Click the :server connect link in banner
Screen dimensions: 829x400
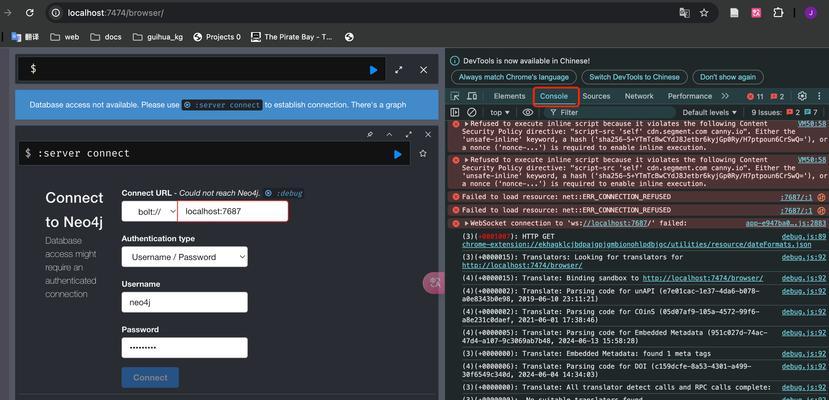(x=222, y=105)
